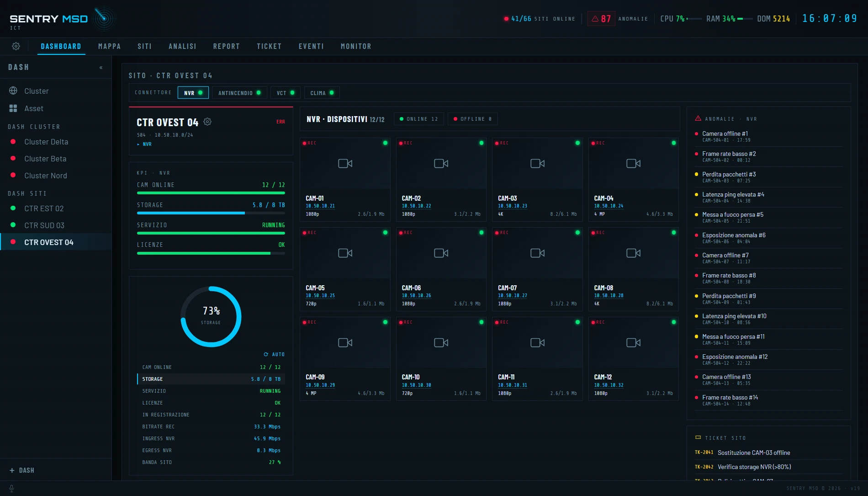The width and height of the screenshot is (868, 496).
Task: Select the NVR connector toggle
Action: (193, 93)
